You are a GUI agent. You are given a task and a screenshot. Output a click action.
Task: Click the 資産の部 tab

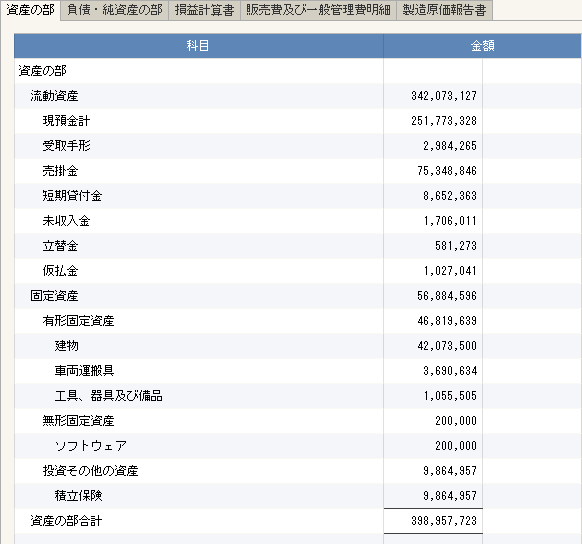[x=30, y=10]
